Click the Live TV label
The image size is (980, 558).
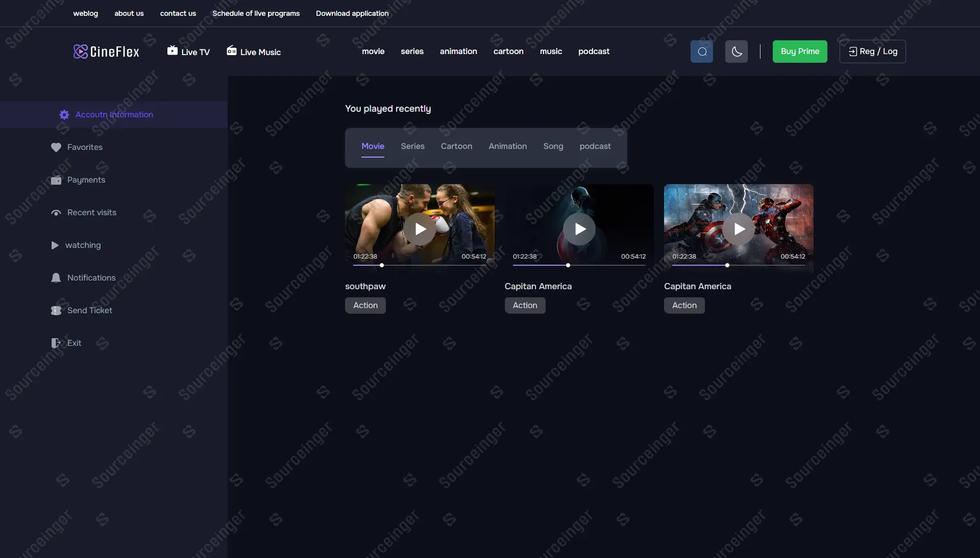coord(195,52)
